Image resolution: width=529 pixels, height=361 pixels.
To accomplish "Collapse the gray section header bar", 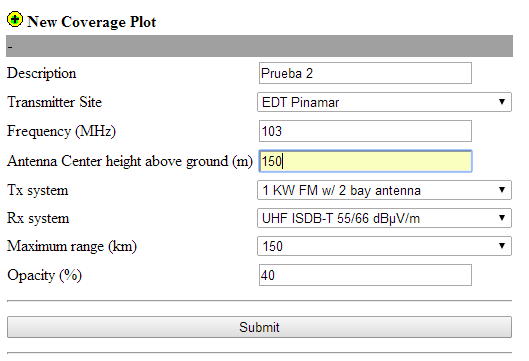I will coord(259,46).
